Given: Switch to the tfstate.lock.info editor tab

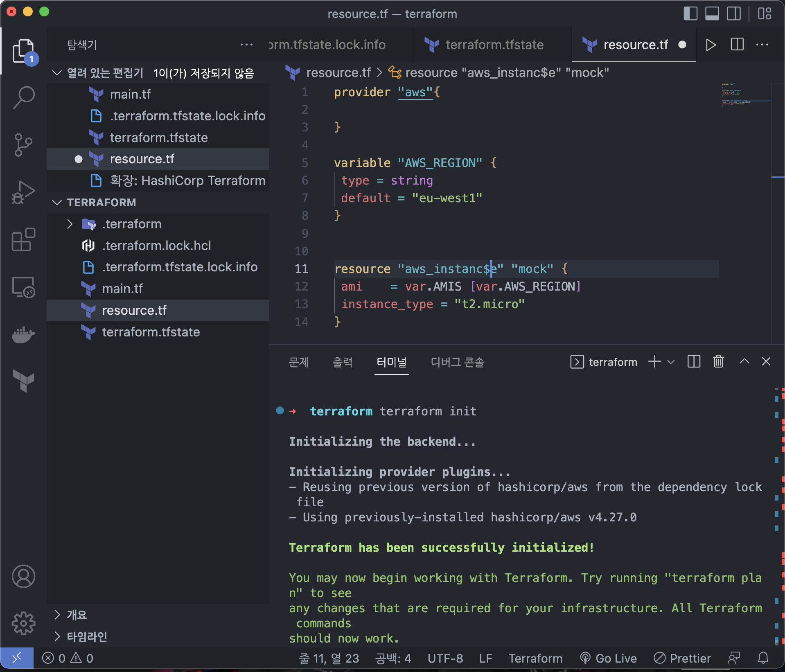Looking at the screenshot, I should tap(341, 45).
